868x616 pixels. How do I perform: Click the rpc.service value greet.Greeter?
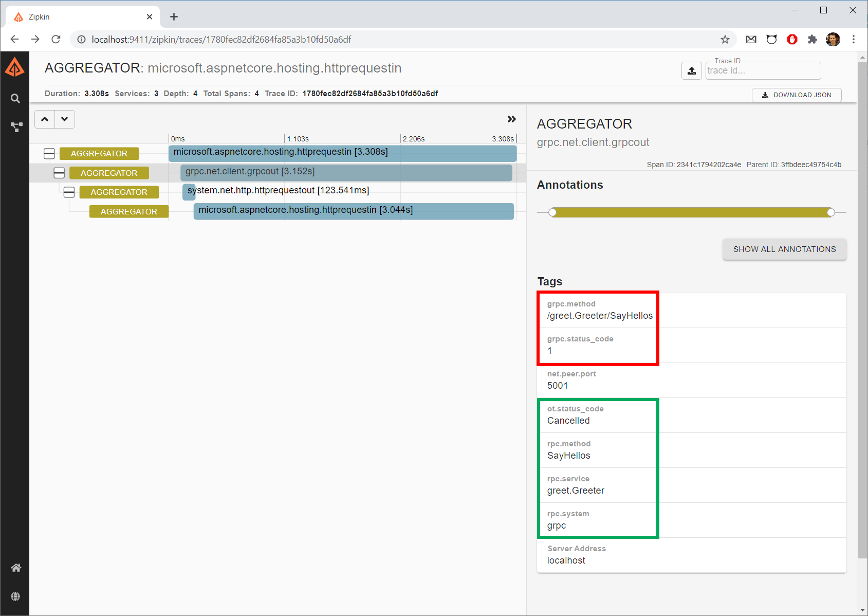pyautogui.click(x=576, y=491)
